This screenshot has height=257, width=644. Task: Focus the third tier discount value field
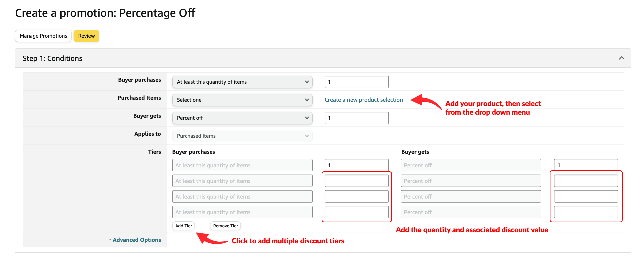click(x=586, y=196)
